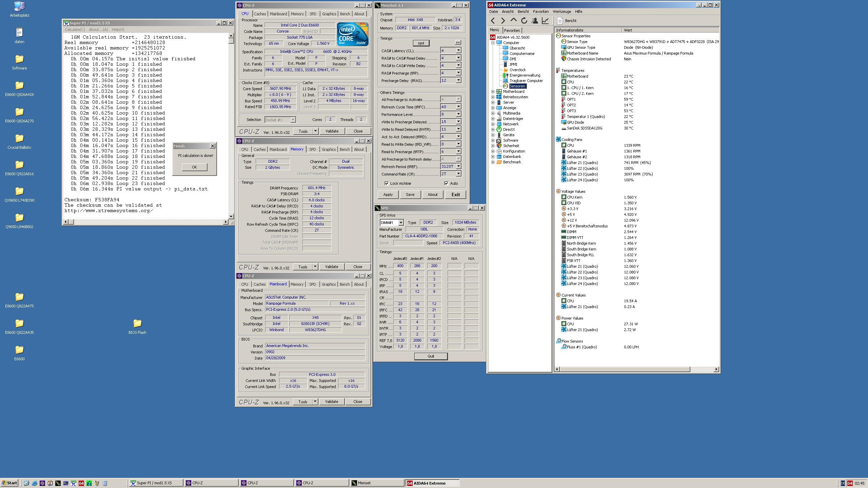Switch to the Favoriten tab in AIDA64
Screen dimensions: 868x488
pos(512,30)
